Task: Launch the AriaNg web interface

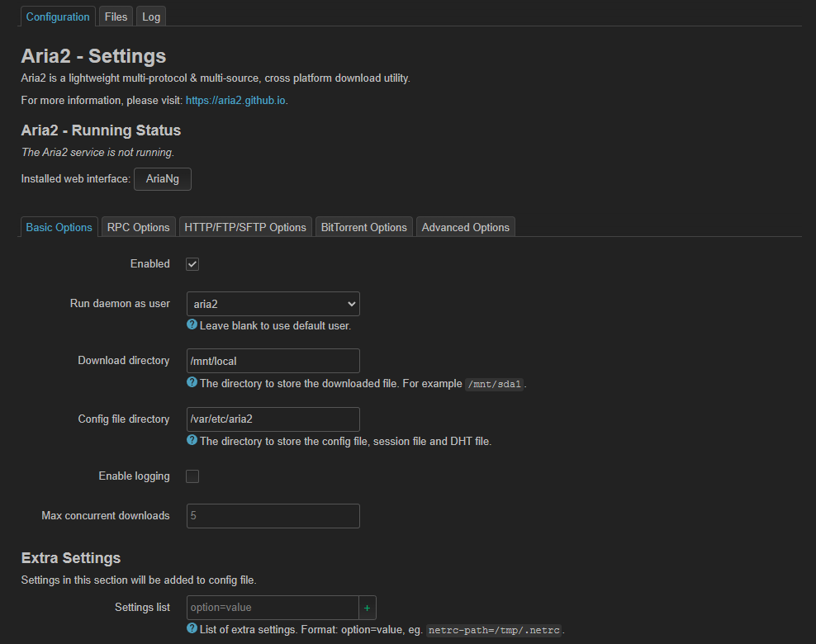Action: (163, 179)
